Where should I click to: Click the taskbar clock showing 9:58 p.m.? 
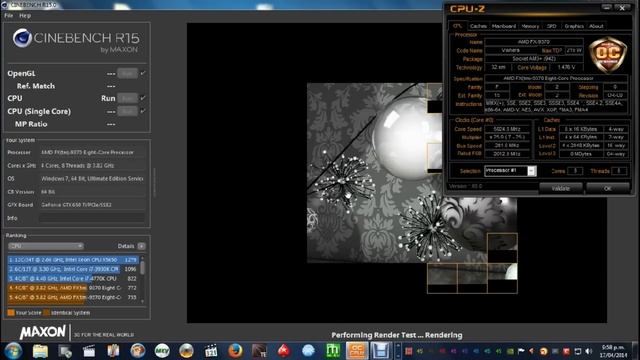tap(614, 351)
